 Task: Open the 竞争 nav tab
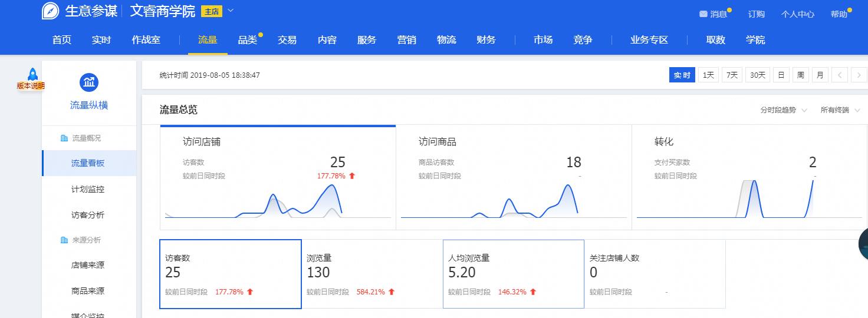[583, 40]
